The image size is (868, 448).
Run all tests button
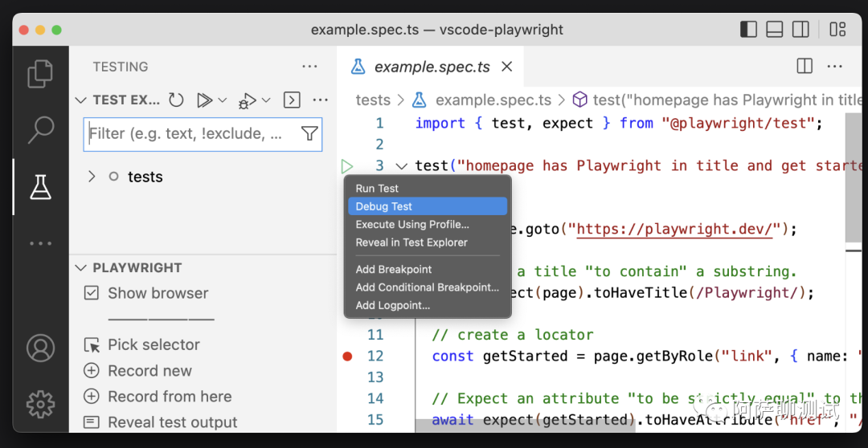(x=204, y=100)
